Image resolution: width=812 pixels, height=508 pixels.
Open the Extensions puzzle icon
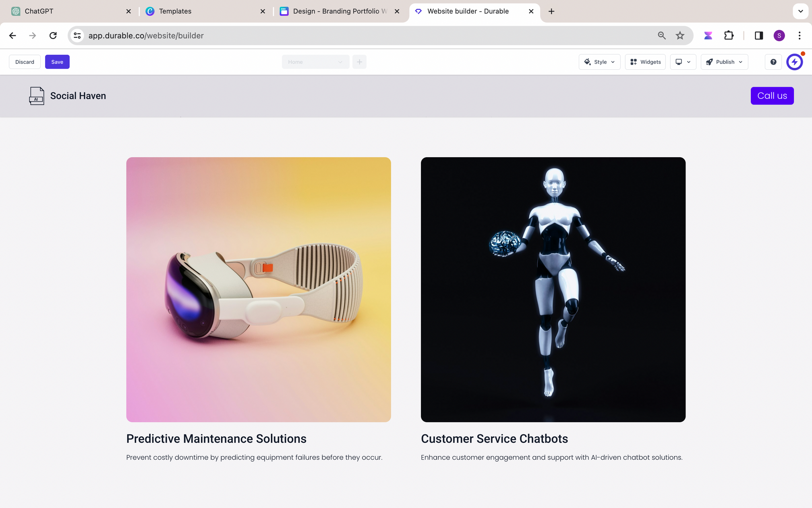pos(729,35)
